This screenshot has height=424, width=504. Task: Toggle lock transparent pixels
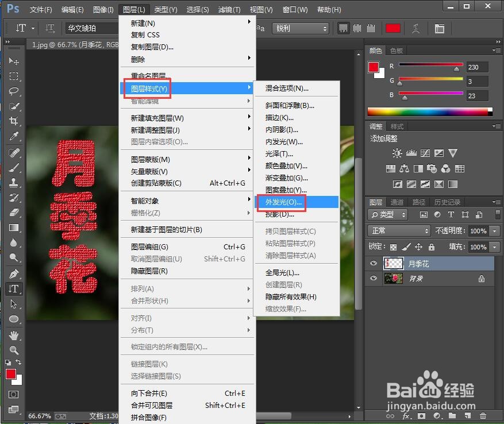(393, 247)
